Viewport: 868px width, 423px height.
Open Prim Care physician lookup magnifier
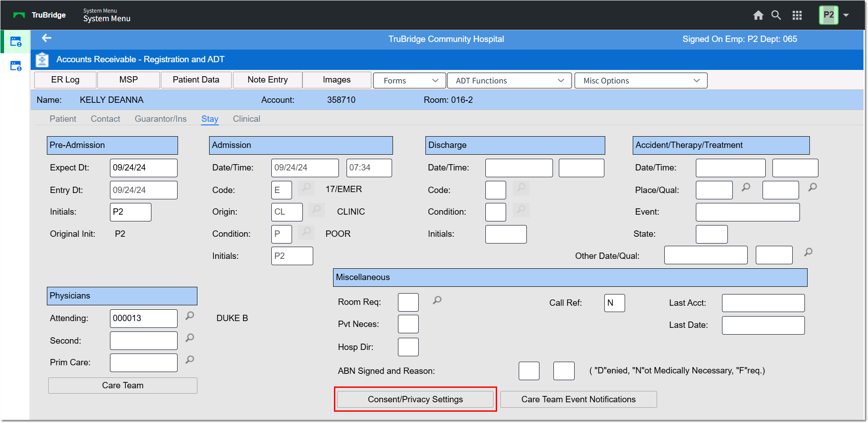[190, 360]
